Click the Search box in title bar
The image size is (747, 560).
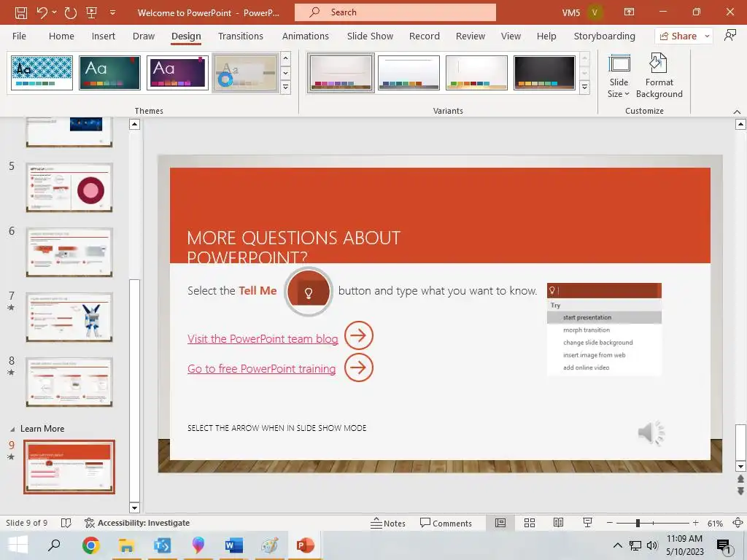click(395, 12)
